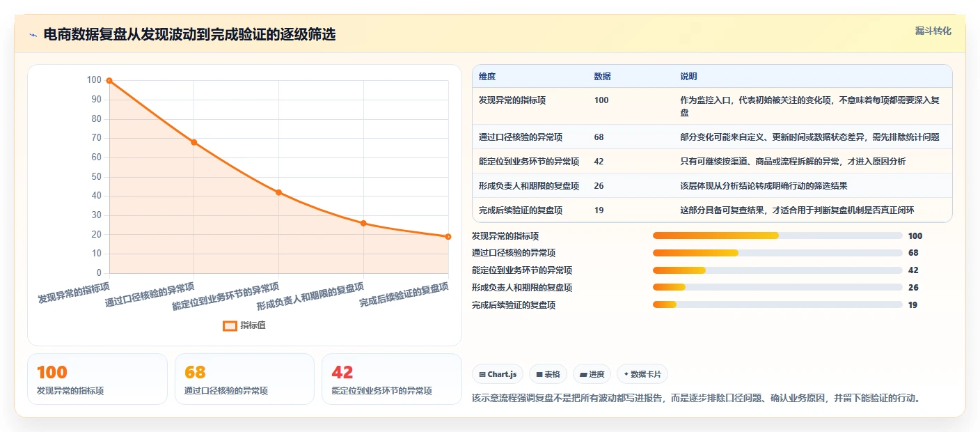Click table data value 26
This screenshot has width=980, height=432.
pos(599,186)
